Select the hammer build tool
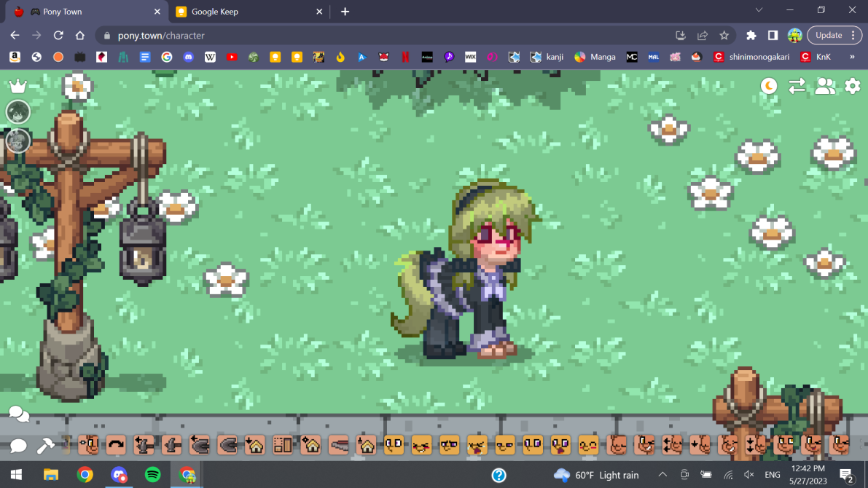This screenshot has height=488, width=868. pos(45,445)
